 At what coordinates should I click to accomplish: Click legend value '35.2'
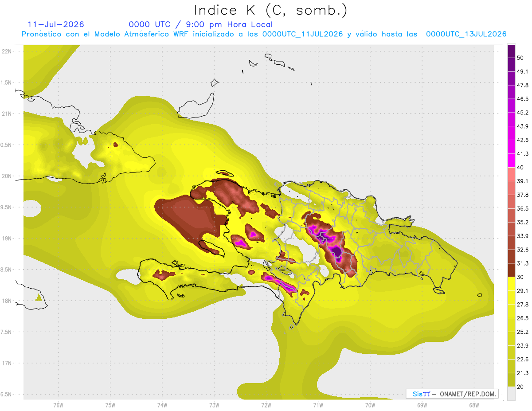tap(523, 222)
